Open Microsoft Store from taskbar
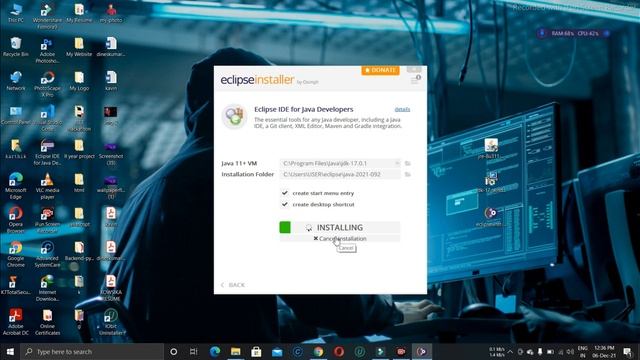Viewport: 640px width, 360px height. [x=256, y=351]
